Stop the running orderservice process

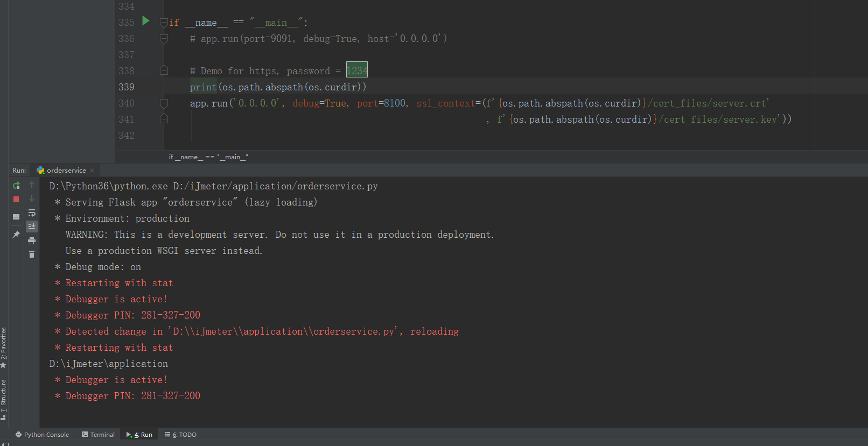pos(16,199)
